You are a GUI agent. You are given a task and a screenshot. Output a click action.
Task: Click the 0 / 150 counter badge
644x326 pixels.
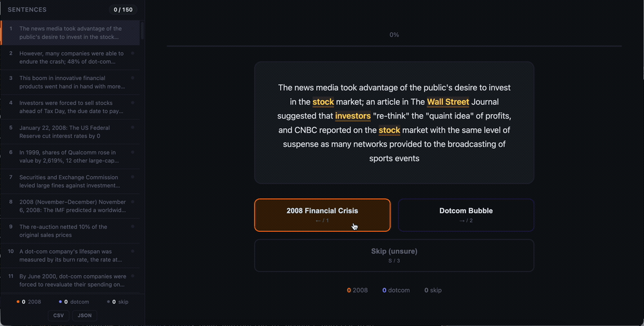point(123,10)
